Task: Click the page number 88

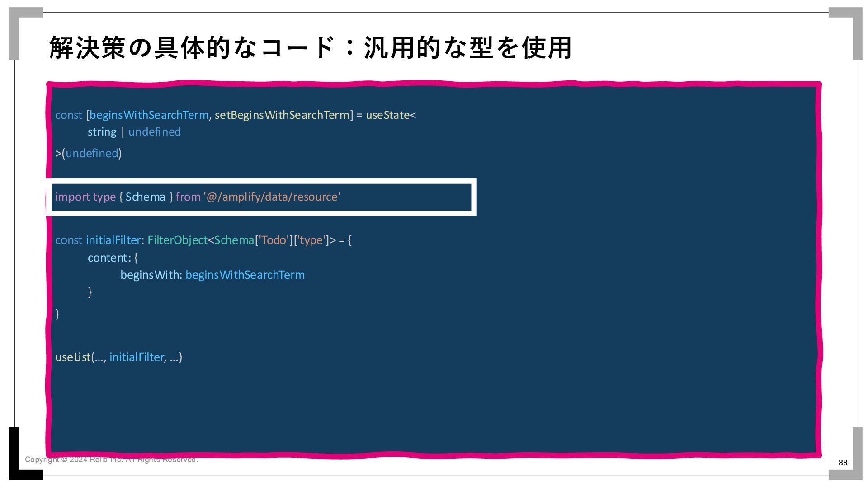Action: pyautogui.click(x=843, y=463)
